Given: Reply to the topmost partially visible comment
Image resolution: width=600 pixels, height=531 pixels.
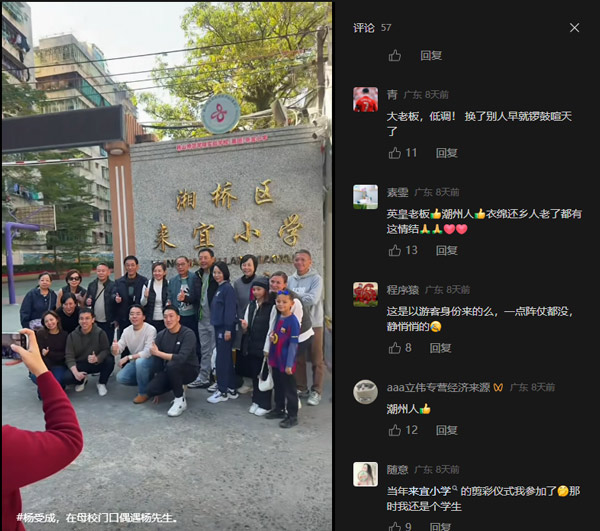Looking at the screenshot, I should click(431, 56).
